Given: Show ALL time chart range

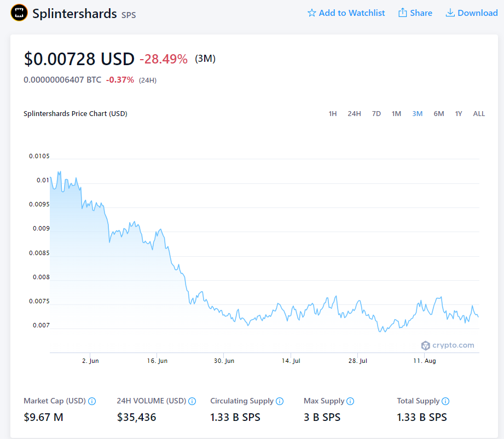Looking at the screenshot, I should click(x=479, y=113).
